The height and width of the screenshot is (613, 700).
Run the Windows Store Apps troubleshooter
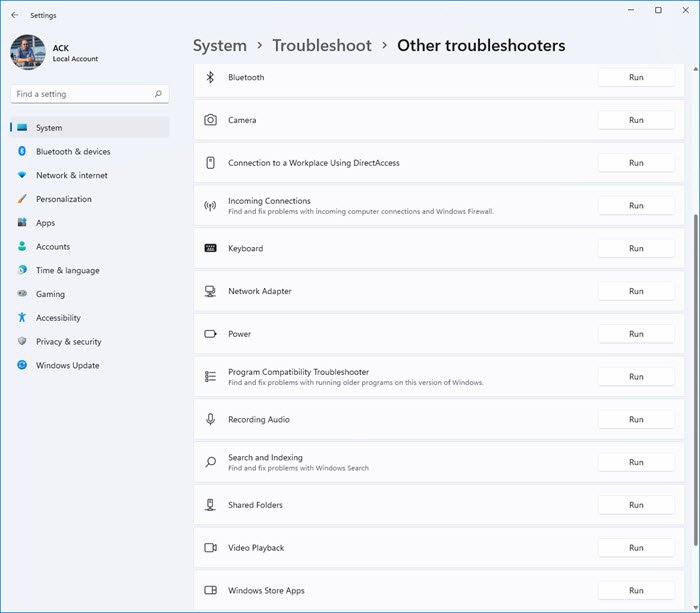[636, 590]
